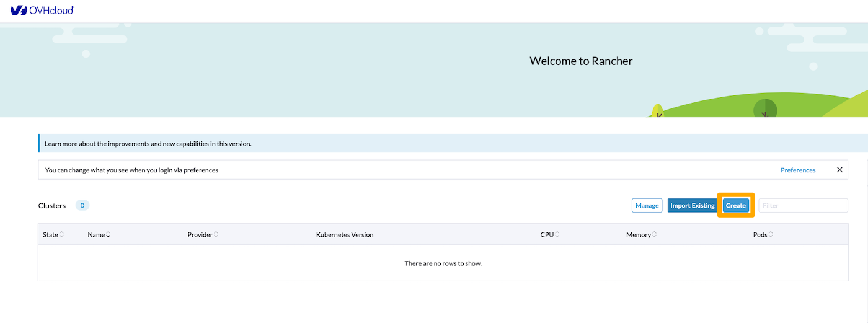The image size is (868, 326).
Task: Click the 'You can change what you see' text
Action: pos(131,170)
